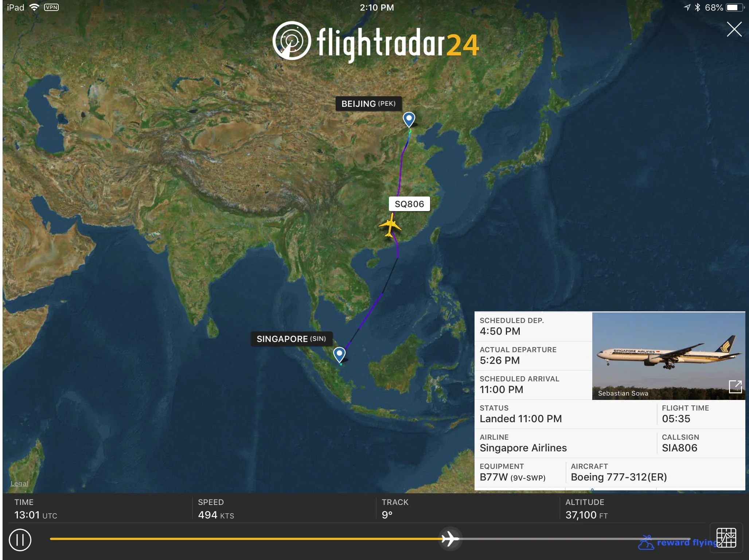Viewport: 749px width, 560px height.
Task: Select the BEIJING (PEK) label
Action: point(368,104)
